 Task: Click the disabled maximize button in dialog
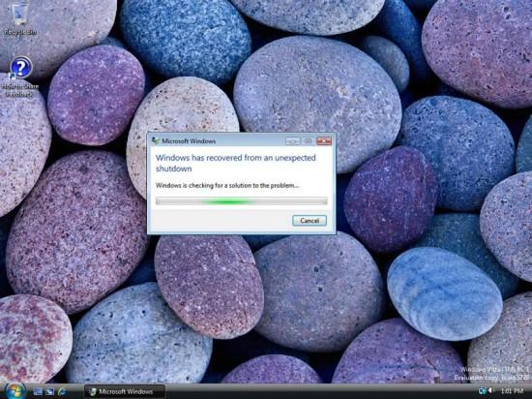308,141
